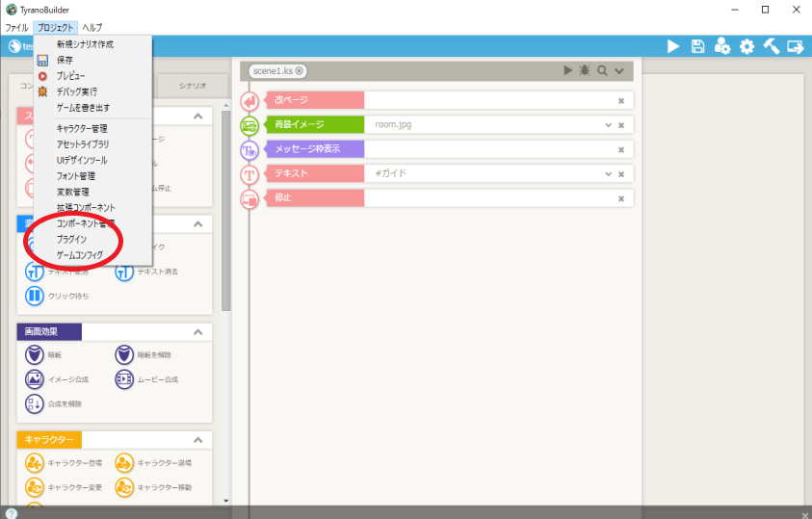812x519 pixels.
Task: Select the ムービー合成 component icon
Action: 124,379
